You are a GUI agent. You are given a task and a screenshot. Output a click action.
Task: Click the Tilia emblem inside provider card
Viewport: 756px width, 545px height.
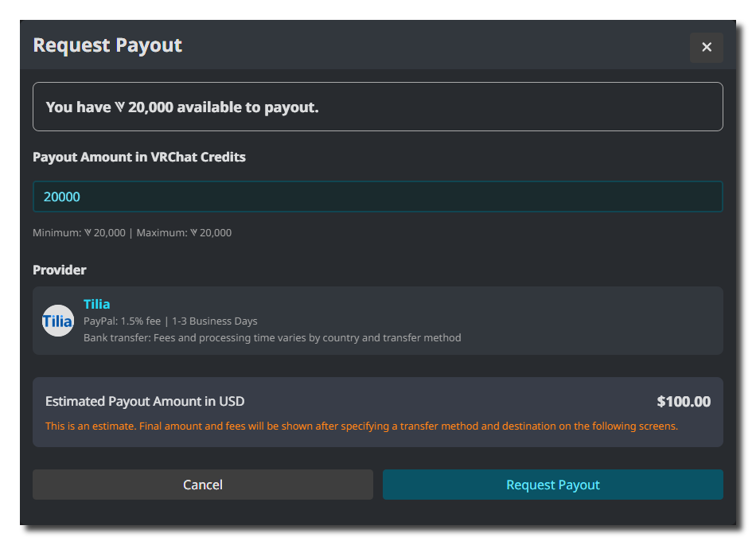pos(57,320)
